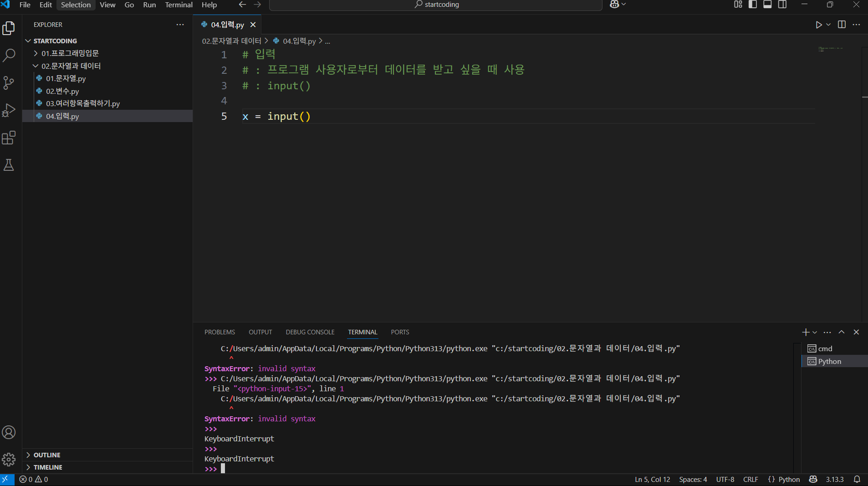The height and width of the screenshot is (486, 868).
Task: Open the Help menu
Action: pyautogui.click(x=209, y=5)
